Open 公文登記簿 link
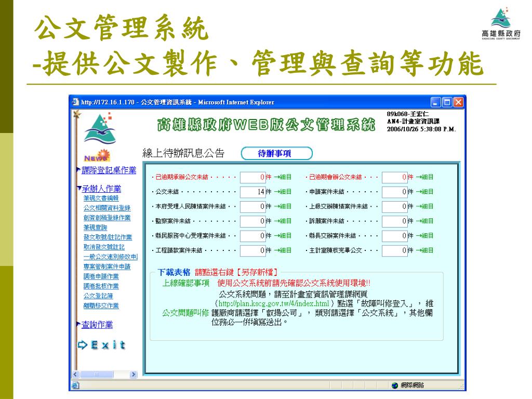Screen dimensions: 532x399 click(x=98, y=296)
